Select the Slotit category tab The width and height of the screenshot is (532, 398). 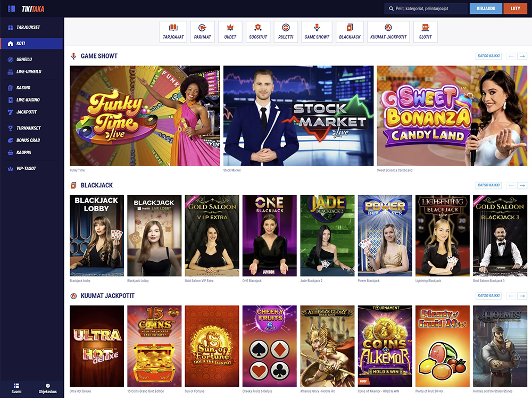point(426,31)
